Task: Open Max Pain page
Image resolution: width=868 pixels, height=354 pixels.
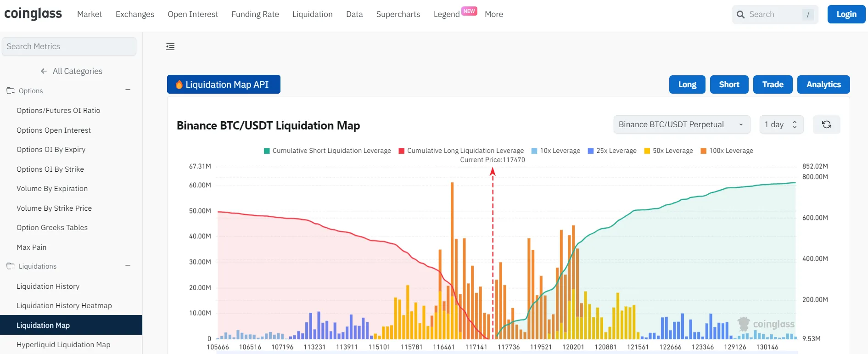Action: pyautogui.click(x=31, y=247)
